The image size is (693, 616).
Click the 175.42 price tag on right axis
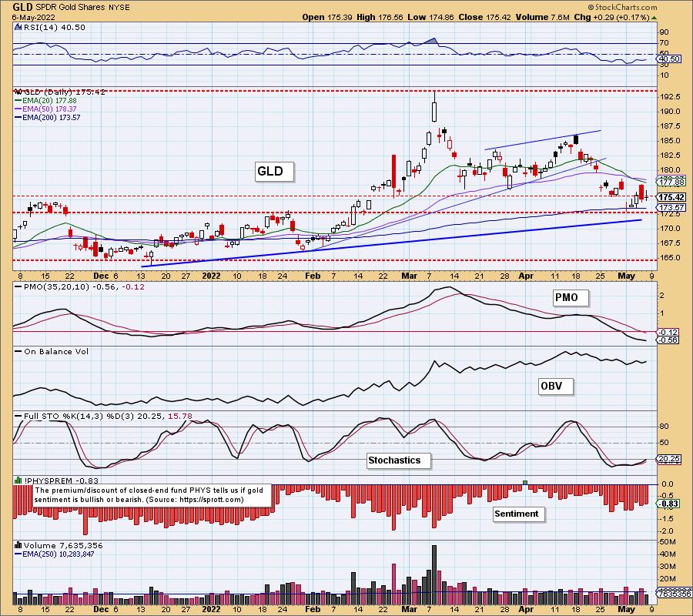[671, 198]
